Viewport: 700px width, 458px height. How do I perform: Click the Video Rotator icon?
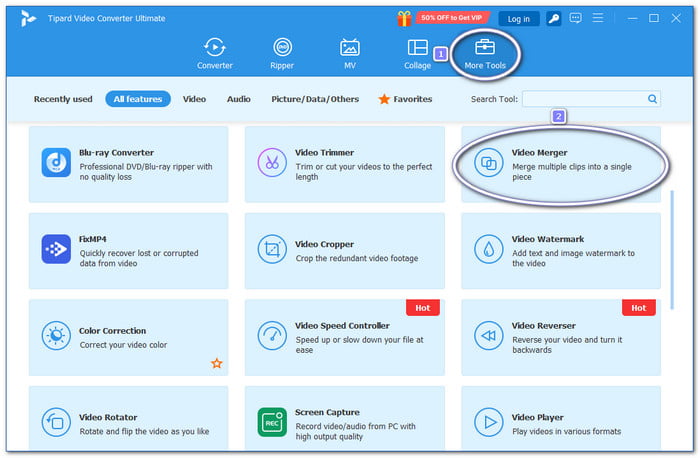point(56,422)
